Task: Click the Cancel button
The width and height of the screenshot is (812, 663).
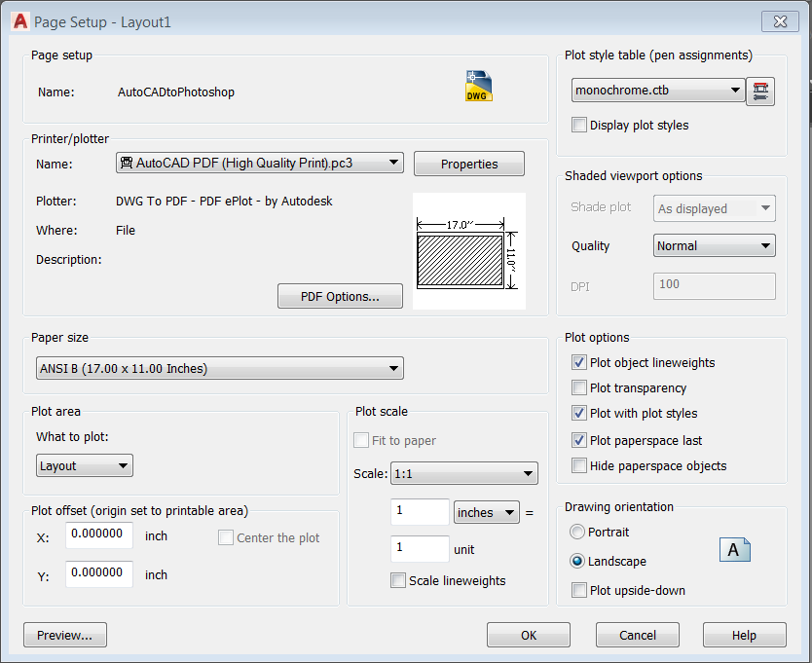Action: click(638, 635)
